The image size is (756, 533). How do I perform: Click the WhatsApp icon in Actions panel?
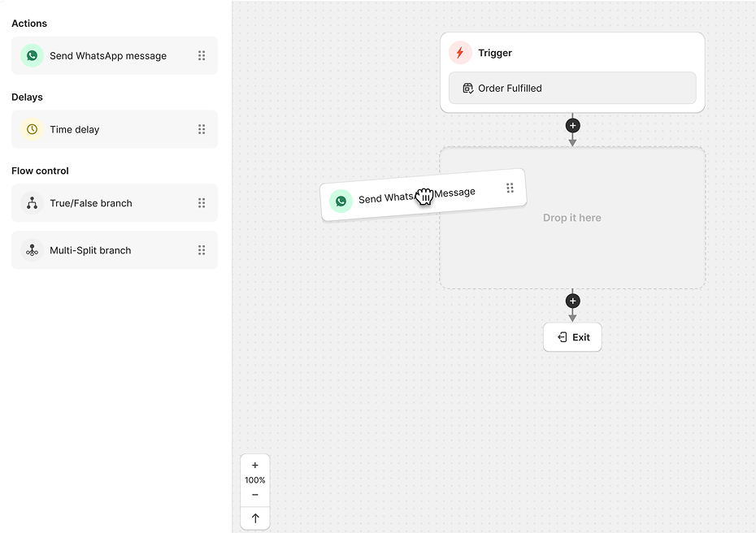(x=32, y=56)
